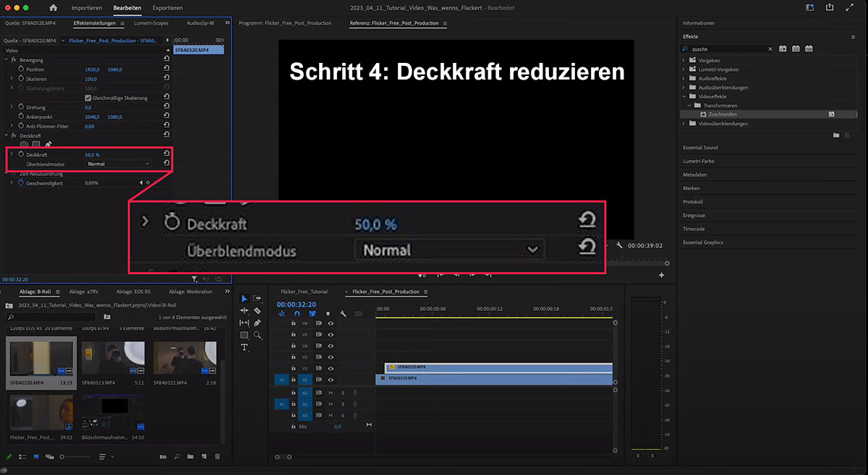Screen dimensions: 868x475
Task: Select the Type text tool
Action: pos(244,347)
